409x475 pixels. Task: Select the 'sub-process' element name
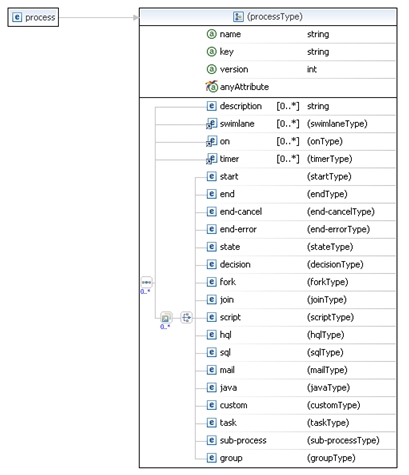tap(243, 441)
